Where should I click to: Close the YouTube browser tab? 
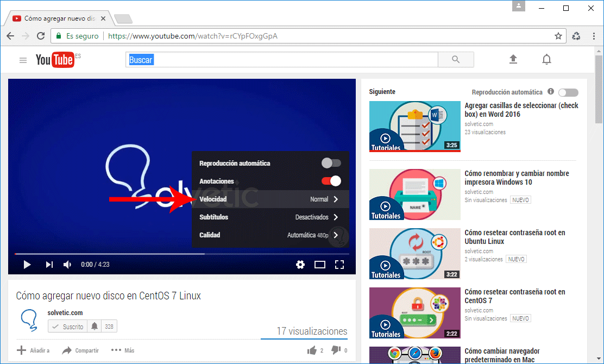(x=103, y=18)
